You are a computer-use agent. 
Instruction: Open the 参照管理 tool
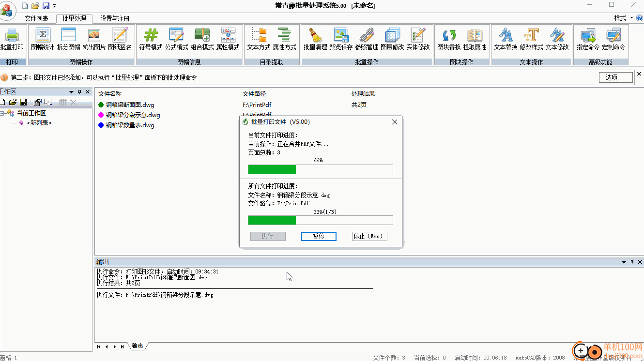367,39
